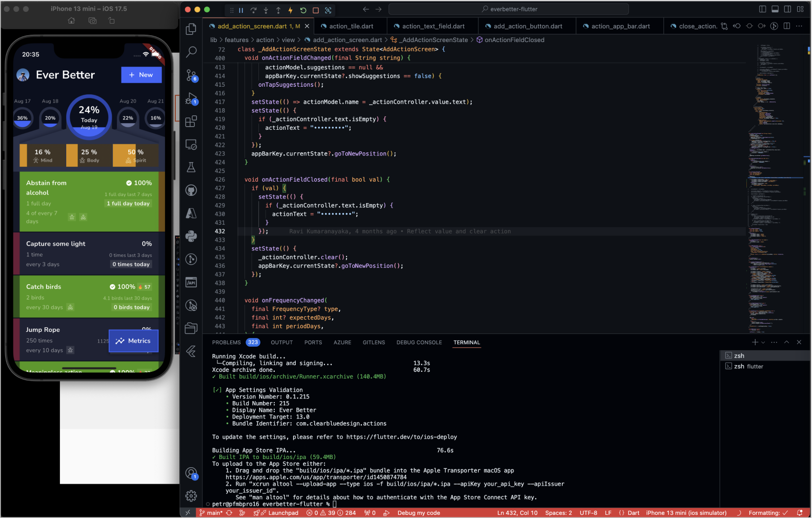Open notifications bell in status bar
Screen dimensions: 812x518
click(x=800, y=513)
